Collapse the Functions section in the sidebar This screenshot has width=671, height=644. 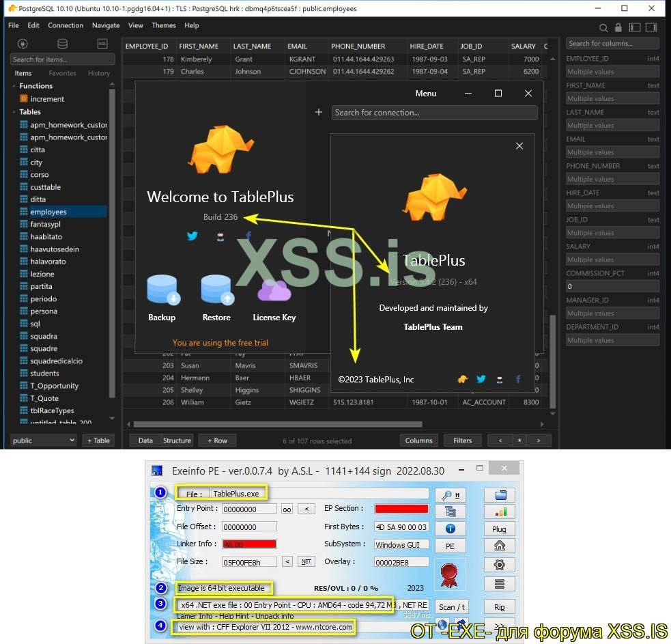pos(14,86)
